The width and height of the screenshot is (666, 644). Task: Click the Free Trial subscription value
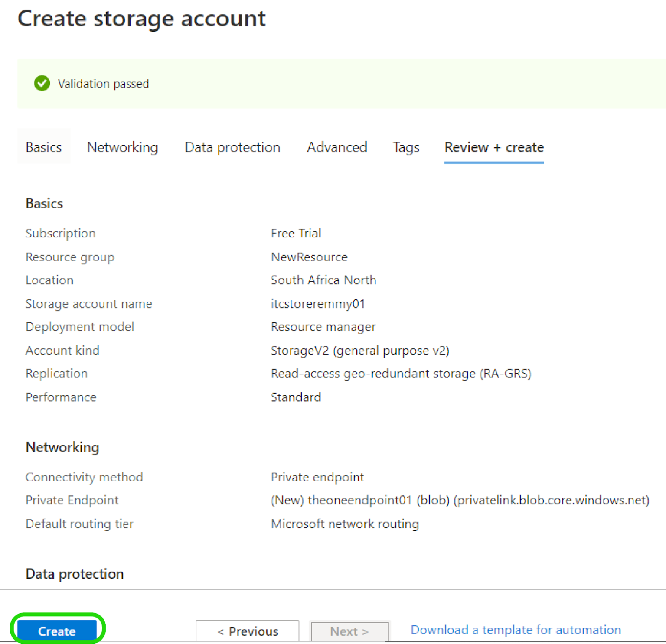point(296,233)
